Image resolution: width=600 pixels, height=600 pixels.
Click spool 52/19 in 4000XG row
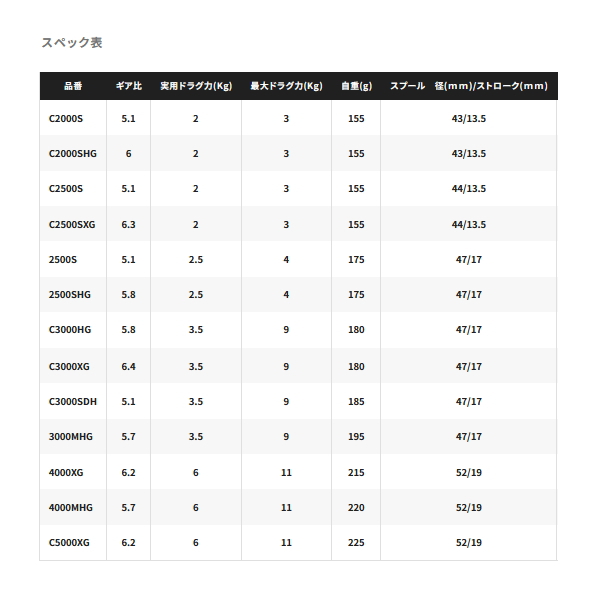[469, 473]
